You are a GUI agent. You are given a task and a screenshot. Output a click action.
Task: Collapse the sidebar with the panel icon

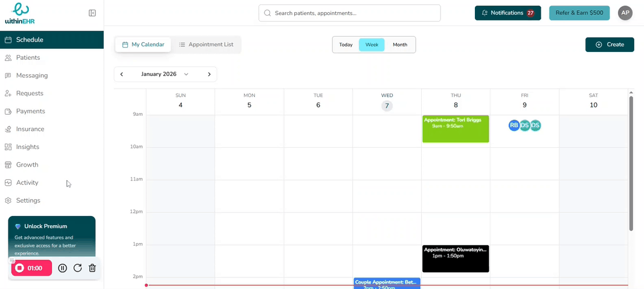point(92,13)
